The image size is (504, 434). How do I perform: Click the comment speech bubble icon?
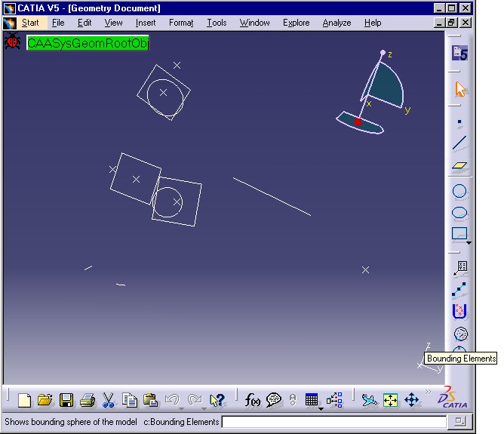tap(274, 400)
